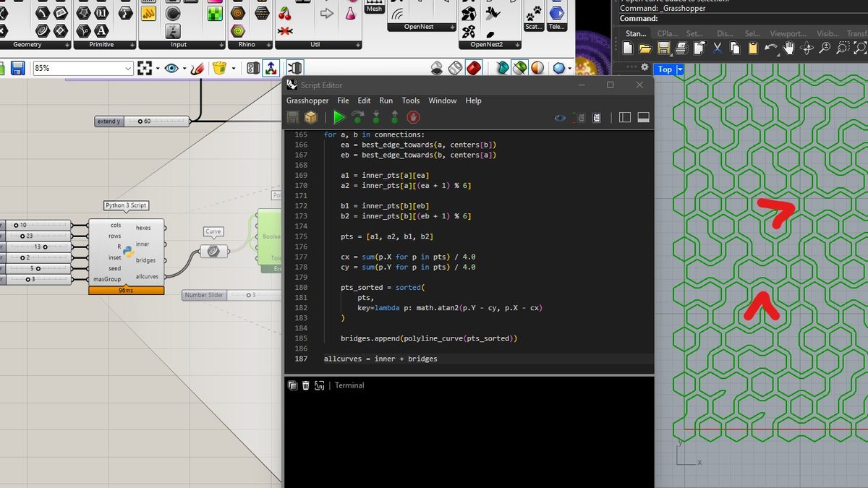The image size is (868, 488).
Task: Open the canvas zoom percentage dropdown
Action: pos(128,68)
